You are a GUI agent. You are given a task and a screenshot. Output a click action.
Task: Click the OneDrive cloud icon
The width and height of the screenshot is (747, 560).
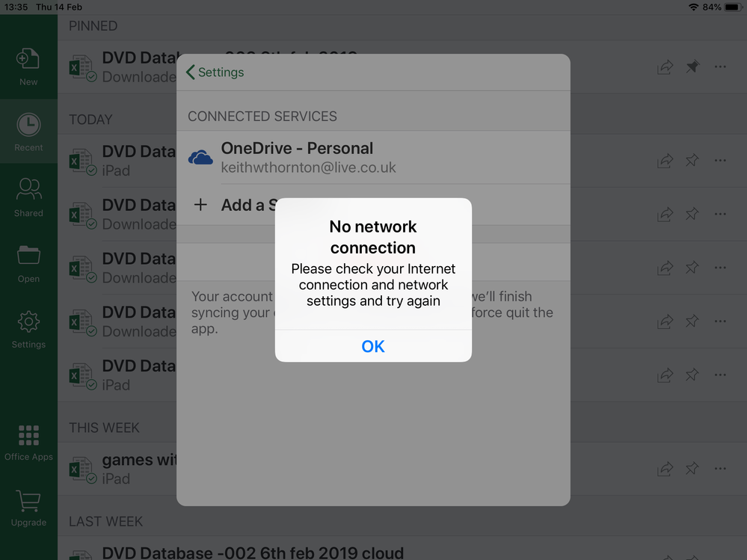tap(200, 158)
